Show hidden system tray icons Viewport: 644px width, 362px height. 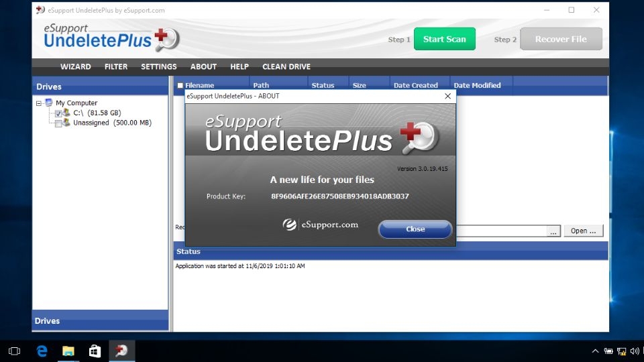pos(595,351)
